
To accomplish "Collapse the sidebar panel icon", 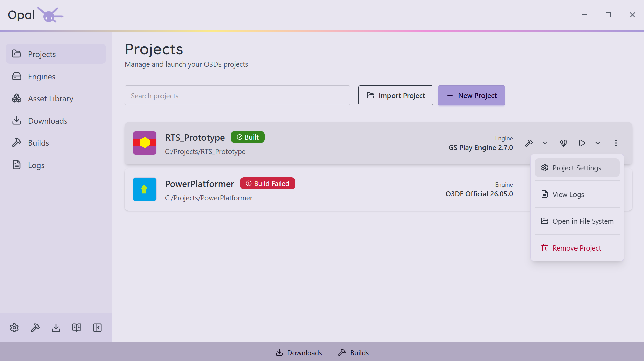I will 97,328.
